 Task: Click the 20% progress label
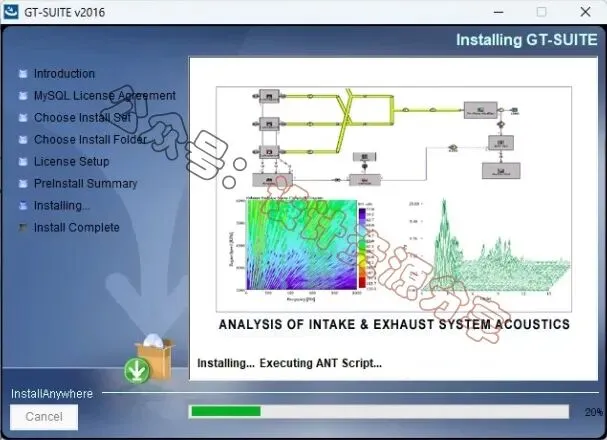[x=594, y=413]
